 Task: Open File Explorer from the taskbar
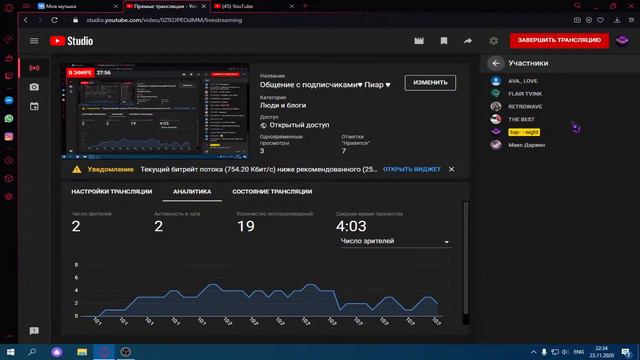(x=82, y=352)
